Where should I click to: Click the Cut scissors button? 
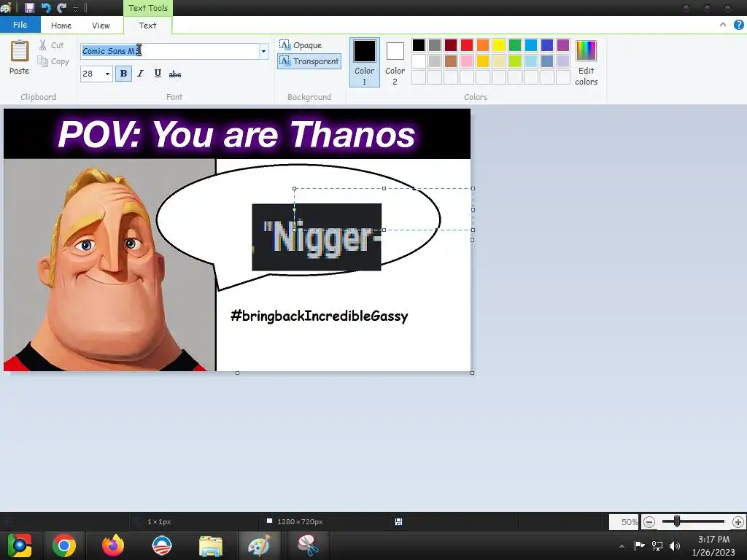click(52, 45)
